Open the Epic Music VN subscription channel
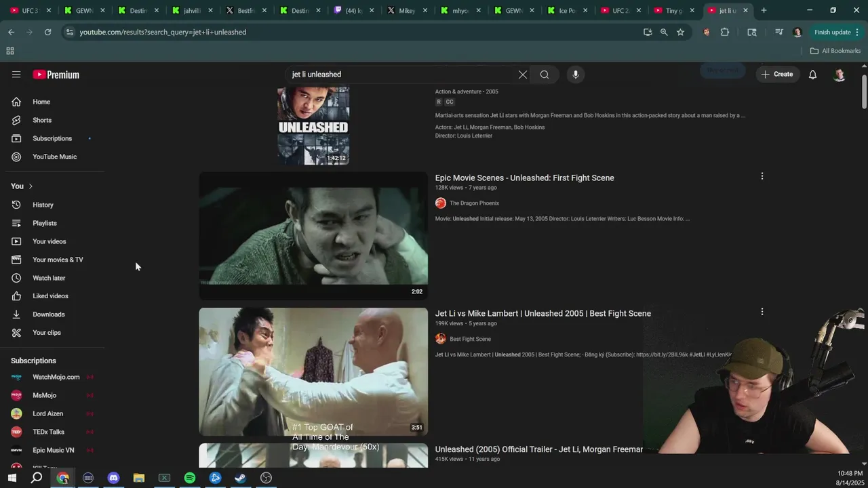The image size is (868, 488). 53,450
